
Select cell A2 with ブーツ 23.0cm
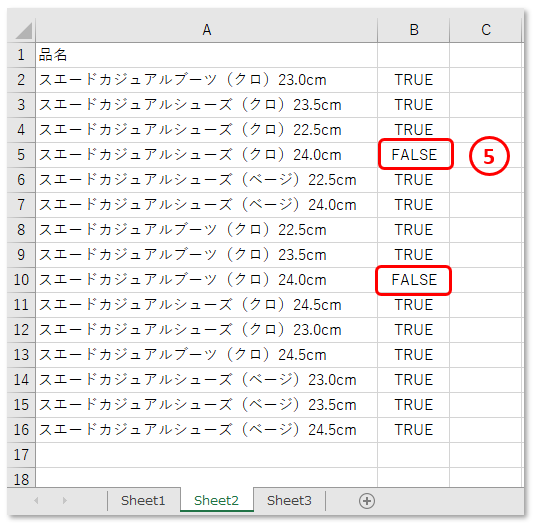pos(206,80)
